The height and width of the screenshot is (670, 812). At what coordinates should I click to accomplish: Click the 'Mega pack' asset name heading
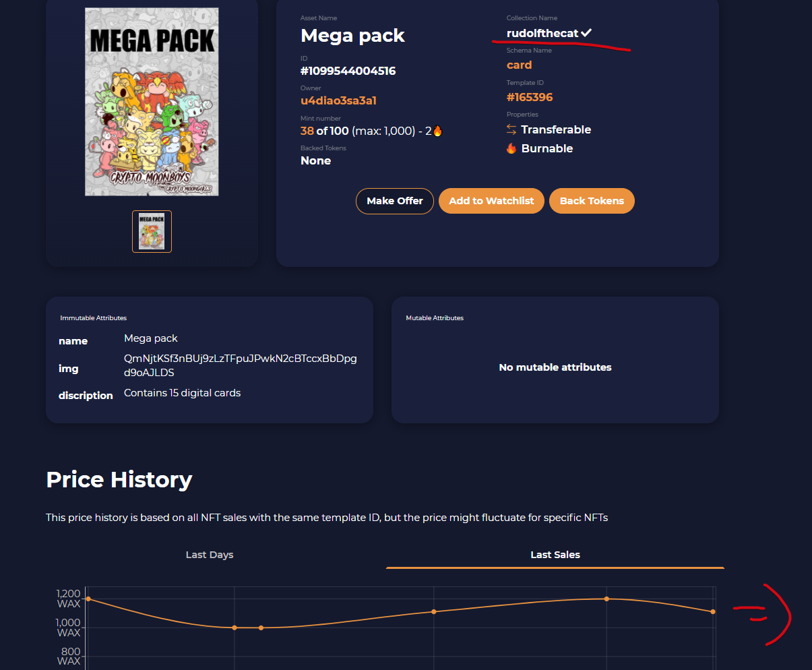(352, 36)
